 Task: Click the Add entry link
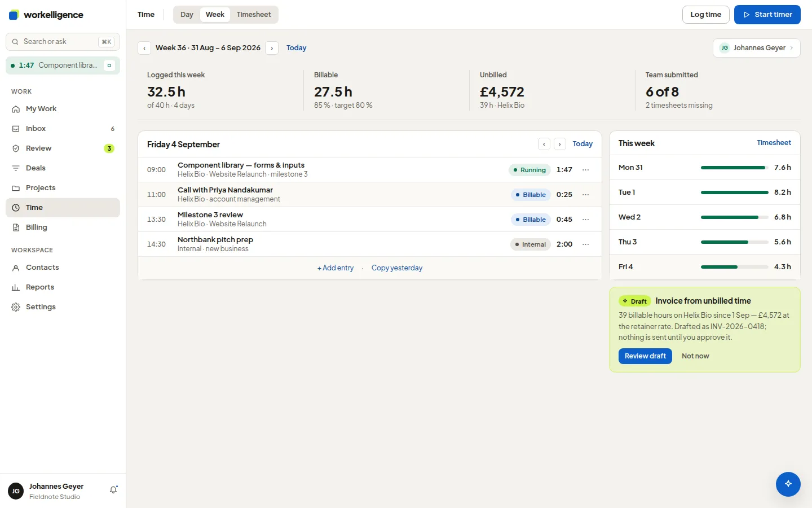point(336,268)
